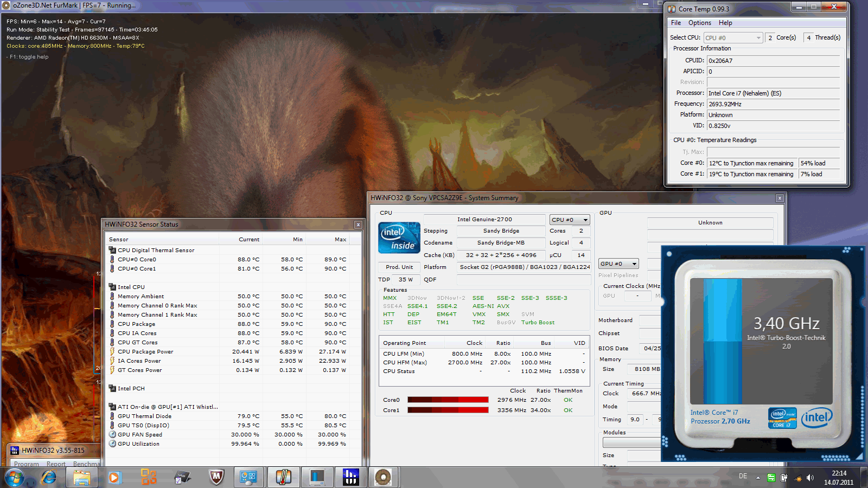
Task: Click the 'Turbo Boost' feature label
Action: pos(538,323)
